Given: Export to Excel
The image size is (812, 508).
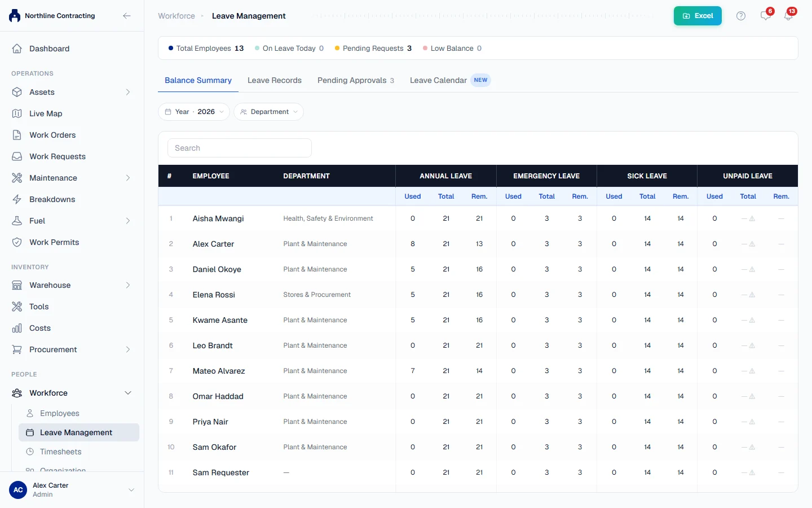Looking at the screenshot, I should tap(698, 16).
